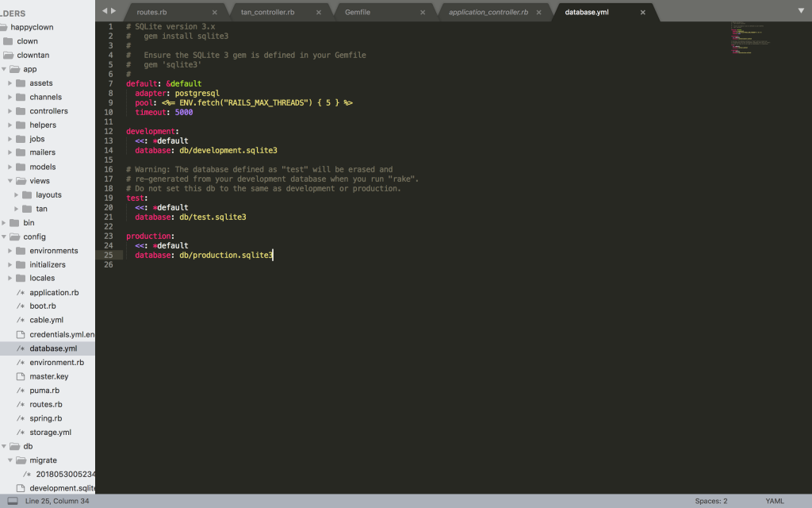Open the Gemfile tab

pos(358,12)
